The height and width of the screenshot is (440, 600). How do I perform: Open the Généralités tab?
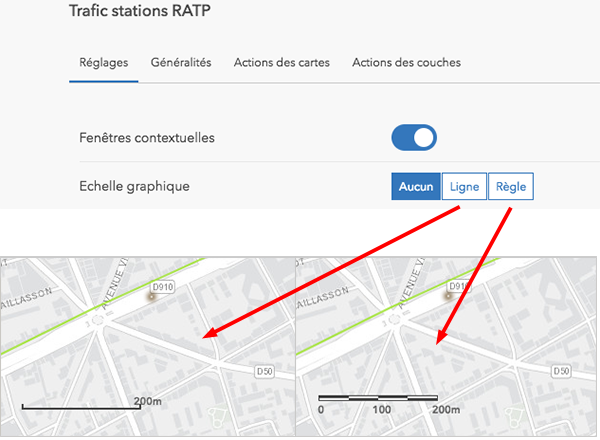point(181,62)
